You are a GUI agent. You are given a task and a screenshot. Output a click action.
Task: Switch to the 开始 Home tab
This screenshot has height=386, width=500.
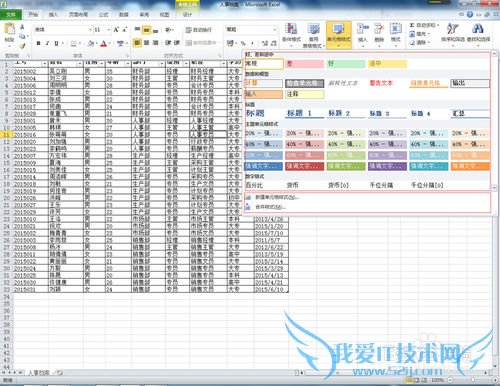click(33, 15)
